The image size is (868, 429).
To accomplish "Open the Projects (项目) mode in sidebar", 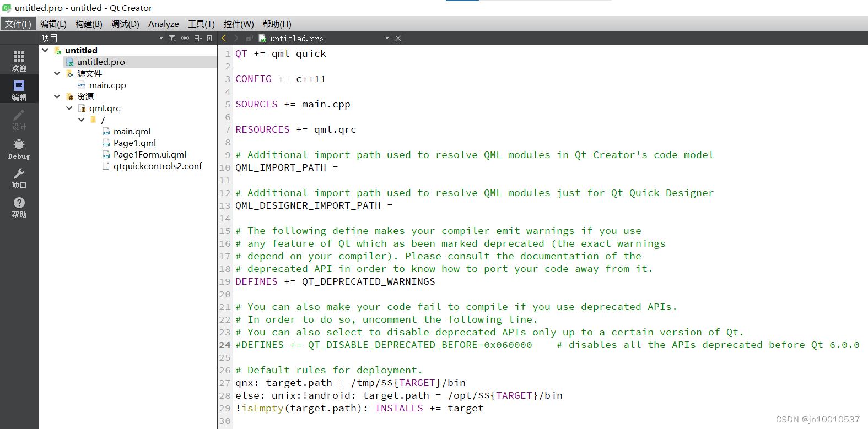I will pos(19,178).
